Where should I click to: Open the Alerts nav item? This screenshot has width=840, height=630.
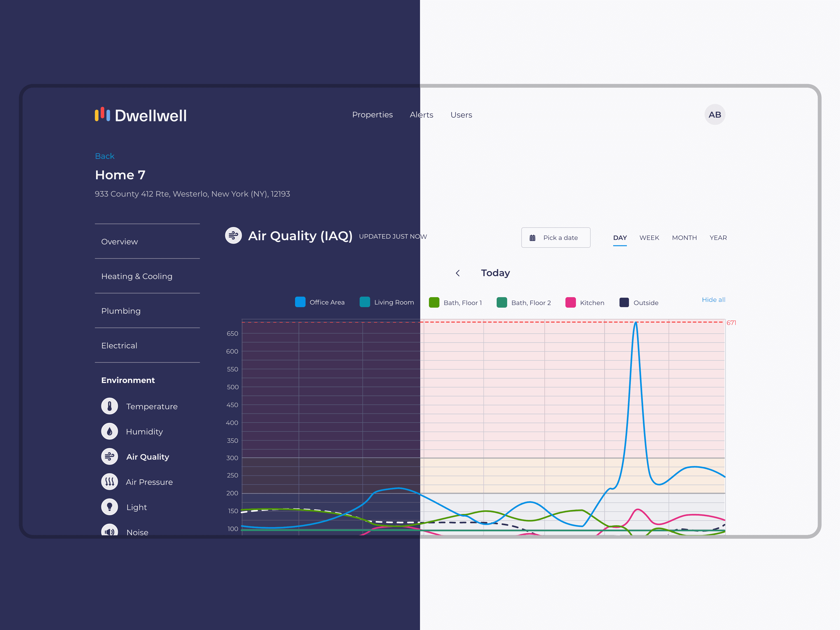click(422, 115)
